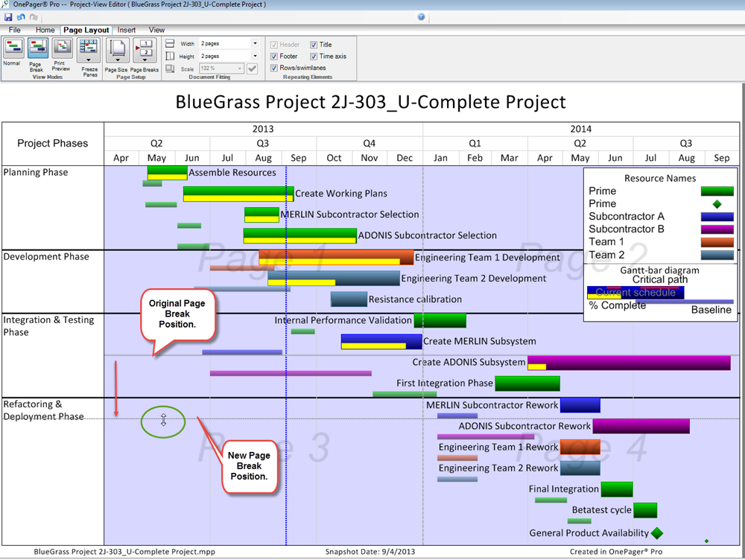The width and height of the screenshot is (745, 560).
Task: Toggle the Footer checkbox
Action: [x=273, y=56]
